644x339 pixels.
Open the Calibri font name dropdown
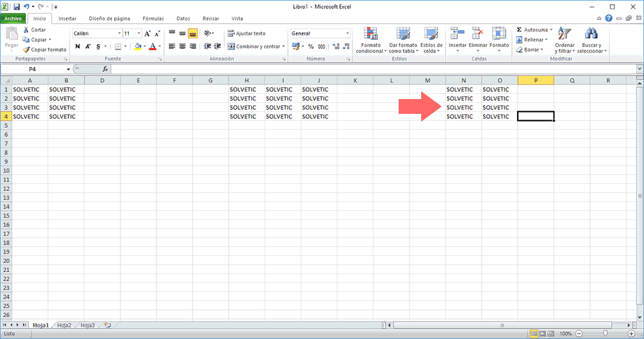120,33
